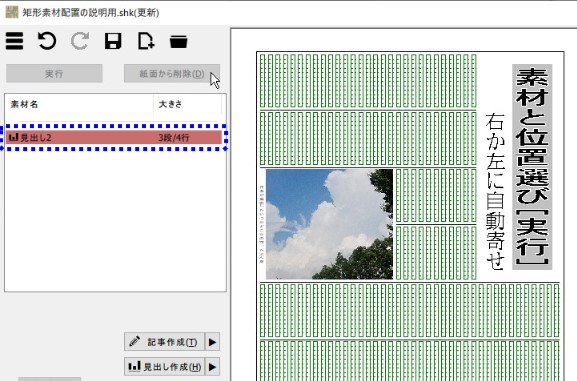Click the 紙面から削除(D) button
This screenshot has width=577, height=381.
pos(172,74)
